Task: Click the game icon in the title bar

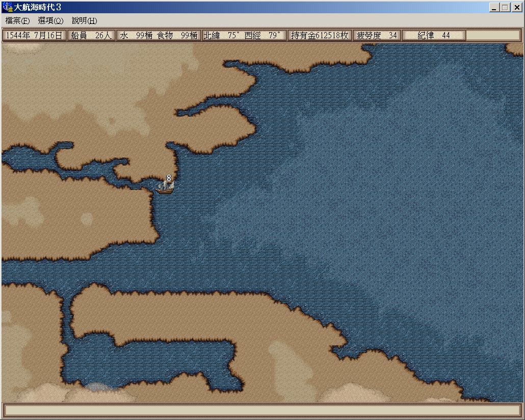Action: click(x=8, y=7)
